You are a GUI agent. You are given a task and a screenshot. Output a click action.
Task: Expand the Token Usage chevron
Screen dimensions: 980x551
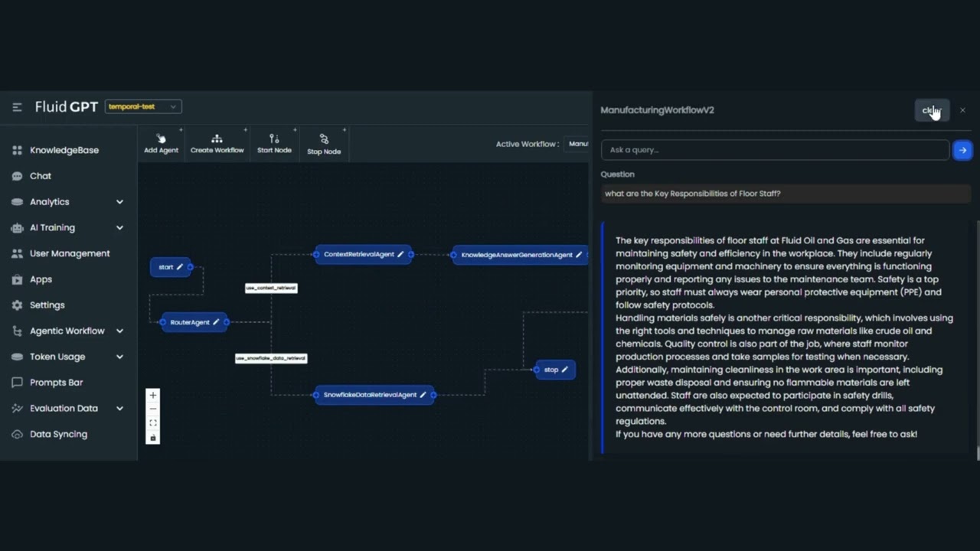[119, 357]
